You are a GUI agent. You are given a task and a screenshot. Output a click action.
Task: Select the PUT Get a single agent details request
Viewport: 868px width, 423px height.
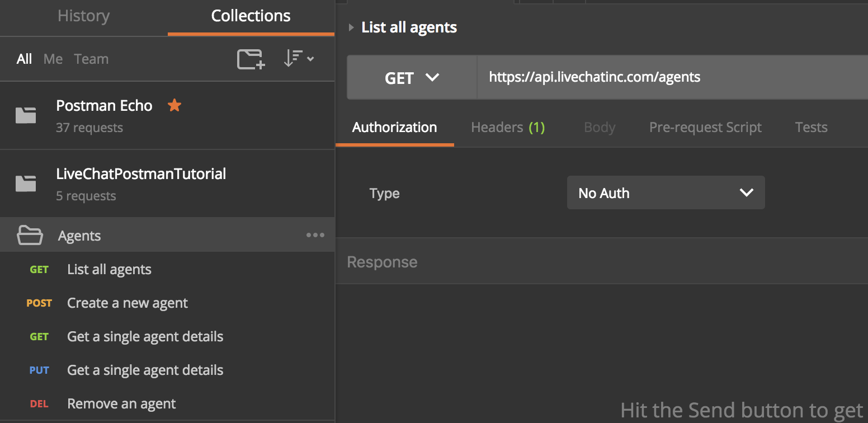pos(167,370)
